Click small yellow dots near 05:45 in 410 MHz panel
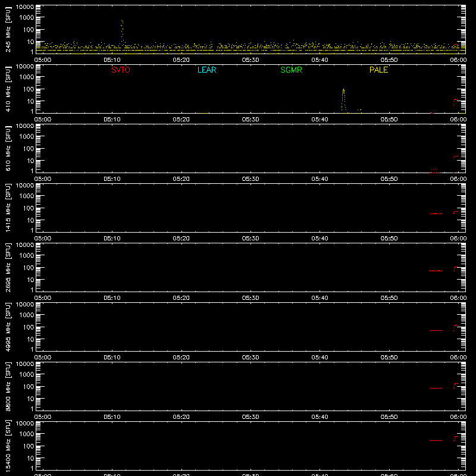 pyautogui.click(x=359, y=110)
